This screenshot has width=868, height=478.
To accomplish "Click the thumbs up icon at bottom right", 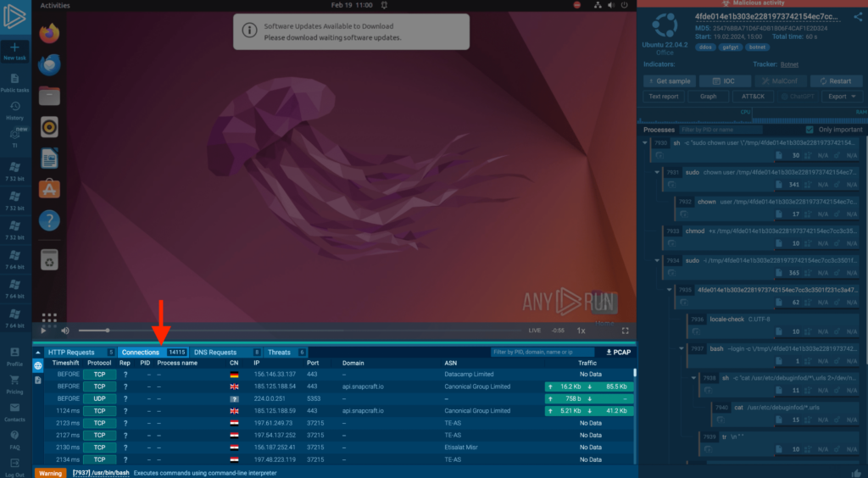I will click(x=856, y=470).
